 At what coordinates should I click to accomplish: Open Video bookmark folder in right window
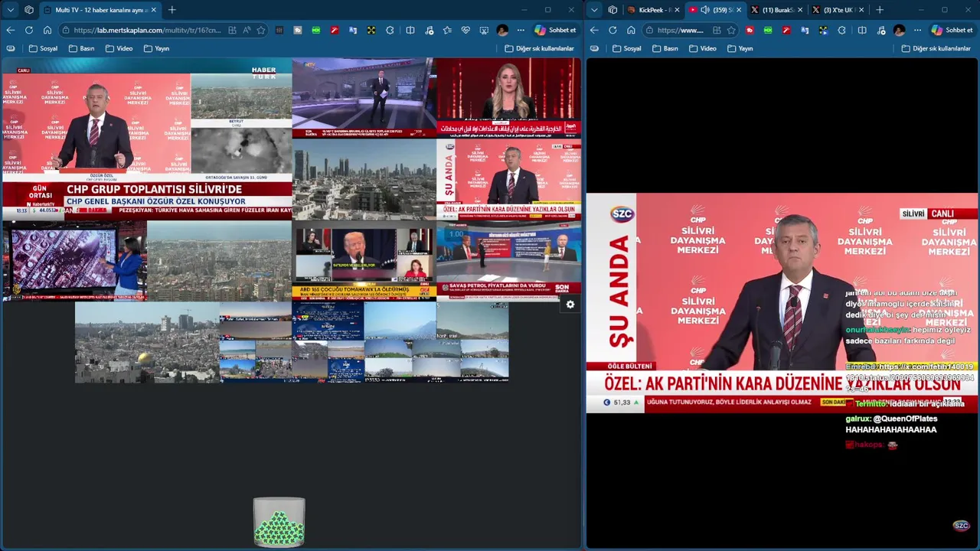coord(702,48)
